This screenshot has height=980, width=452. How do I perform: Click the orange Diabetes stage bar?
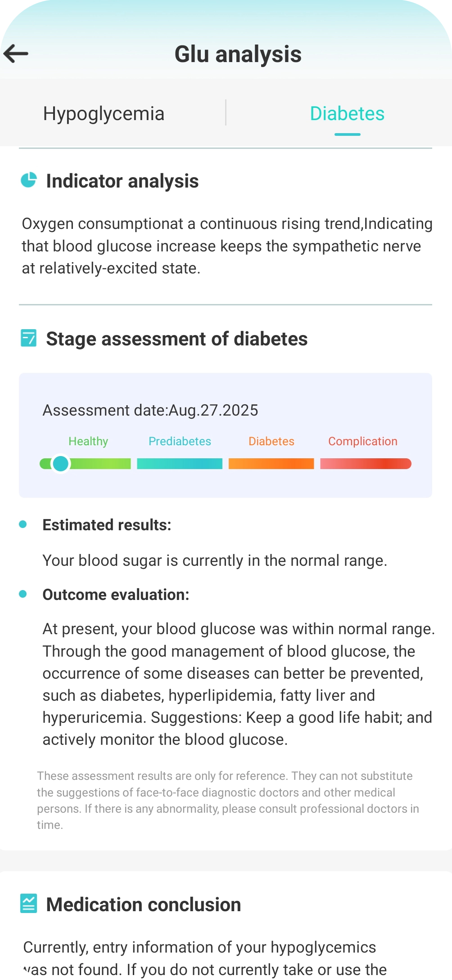[x=271, y=464]
